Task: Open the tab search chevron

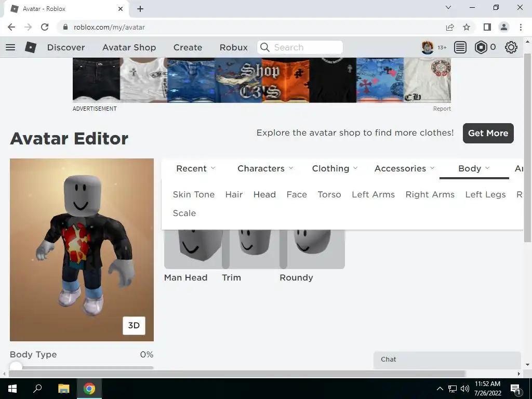Action: [x=448, y=7]
